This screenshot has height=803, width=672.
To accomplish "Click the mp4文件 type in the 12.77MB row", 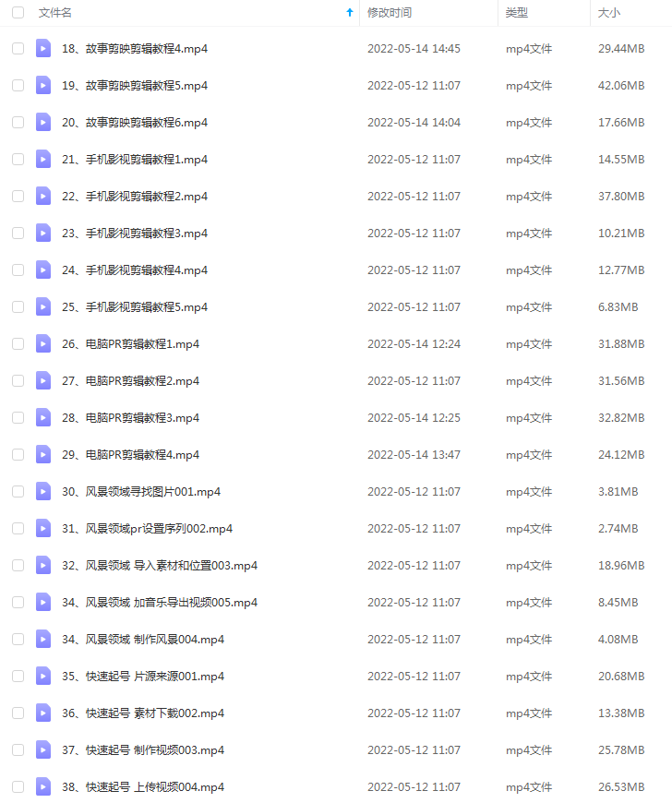I will pos(529,270).
